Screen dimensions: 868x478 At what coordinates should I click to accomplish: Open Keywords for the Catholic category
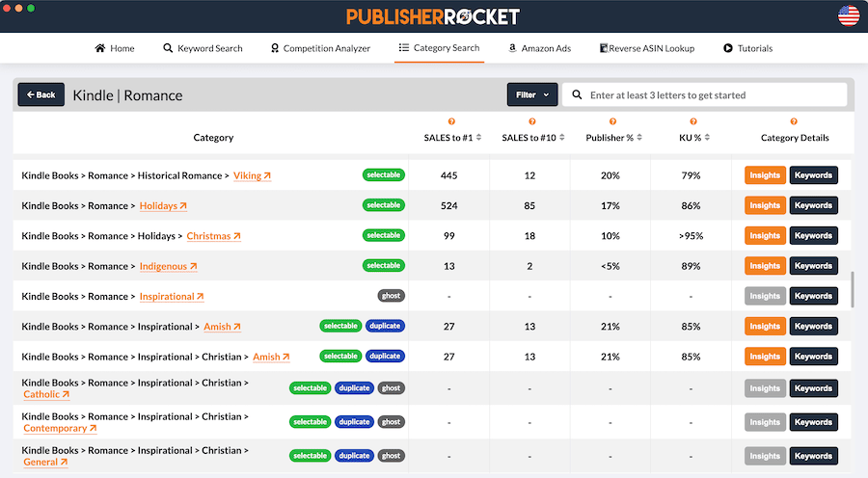(813, 388)
